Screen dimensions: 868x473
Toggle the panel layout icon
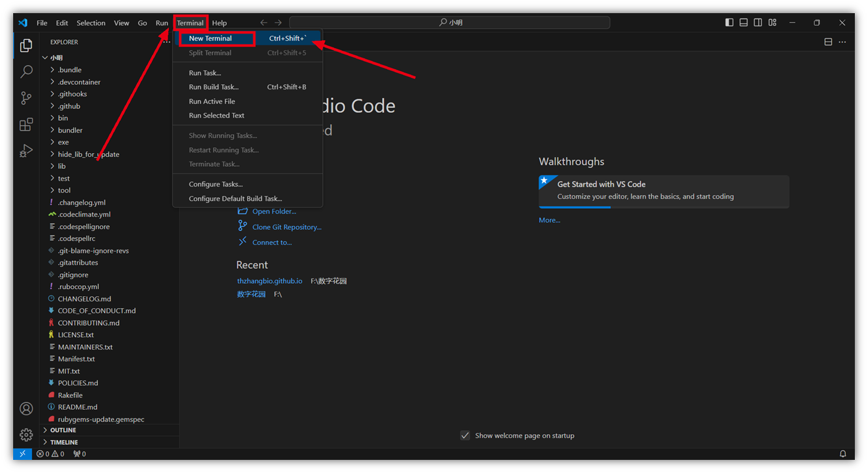tap(744, 22)
